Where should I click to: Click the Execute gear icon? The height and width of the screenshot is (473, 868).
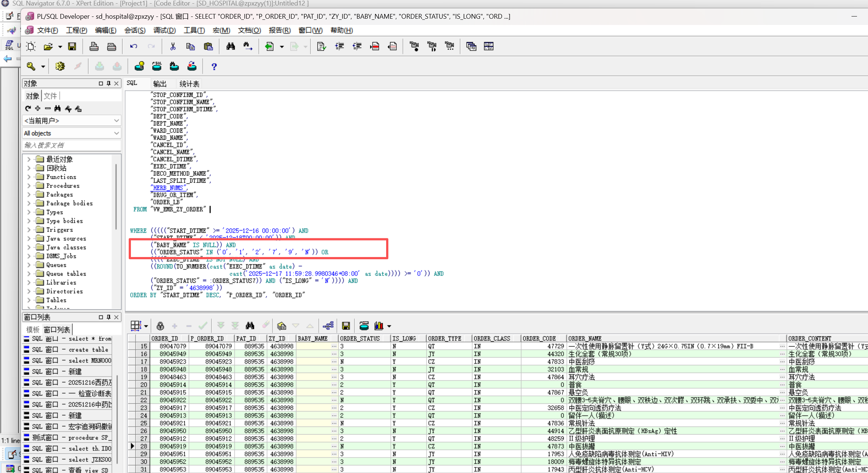coord(60,66)
